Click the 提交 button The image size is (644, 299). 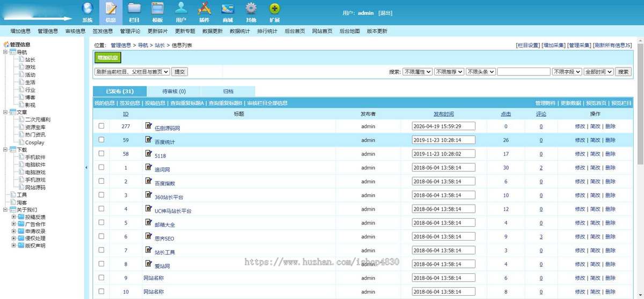[x=180, y=71]
